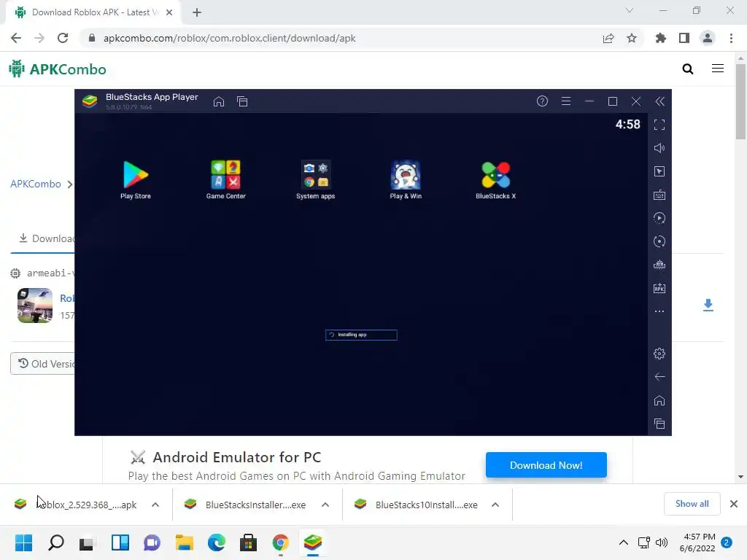Viewport: 747px width, 560px height.
Task: Click the BlueStacks title bar home icon
Action: tap(219, 101)
